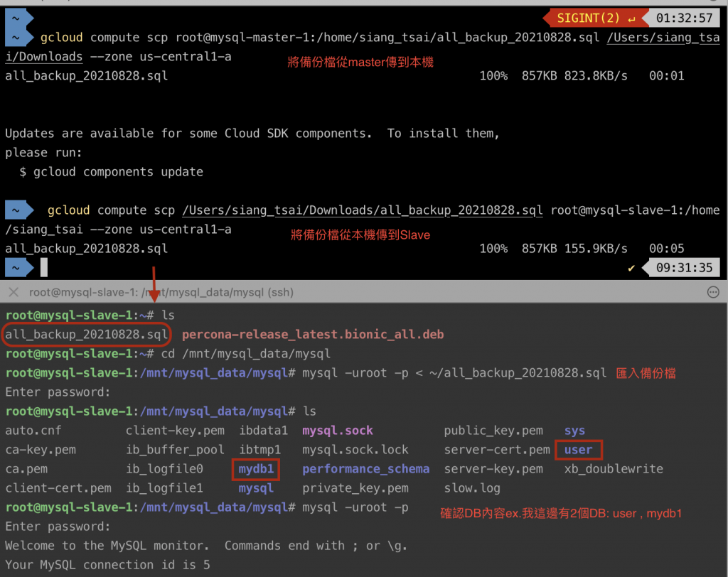The image size is (728, 577).
Task: Click the ibtmp1 file name
Action: pos(260,449)
